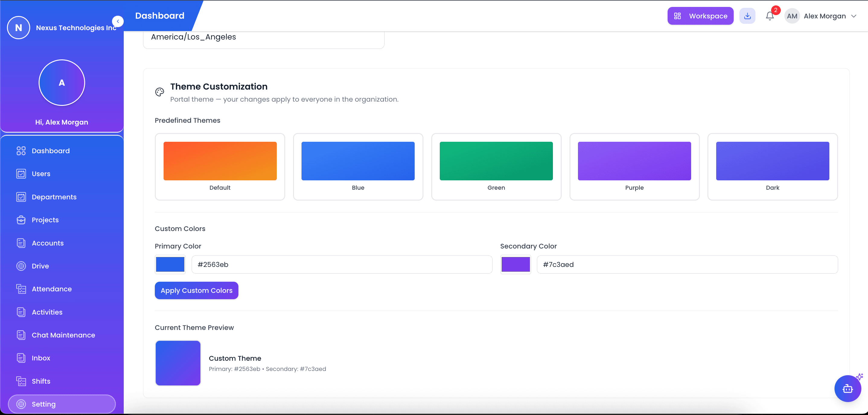Click the Nexus Technologies logo circle
The height and width of the screenshot is (415, 868).
pyautogui.click(x=18, y=28)
